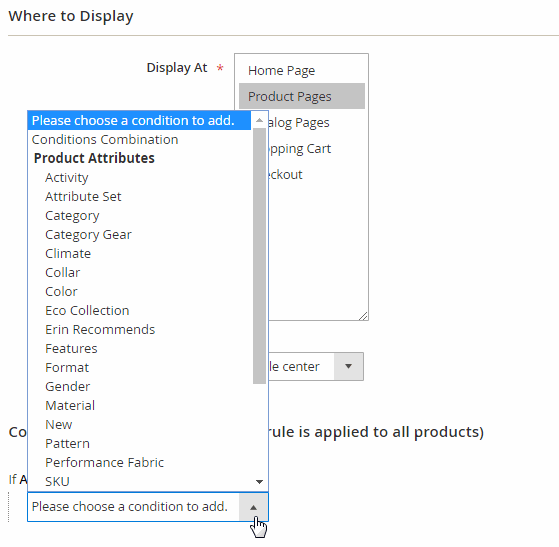
Task: Click scroll-up arrow of condition list
Action: click(x=260, y=120)
